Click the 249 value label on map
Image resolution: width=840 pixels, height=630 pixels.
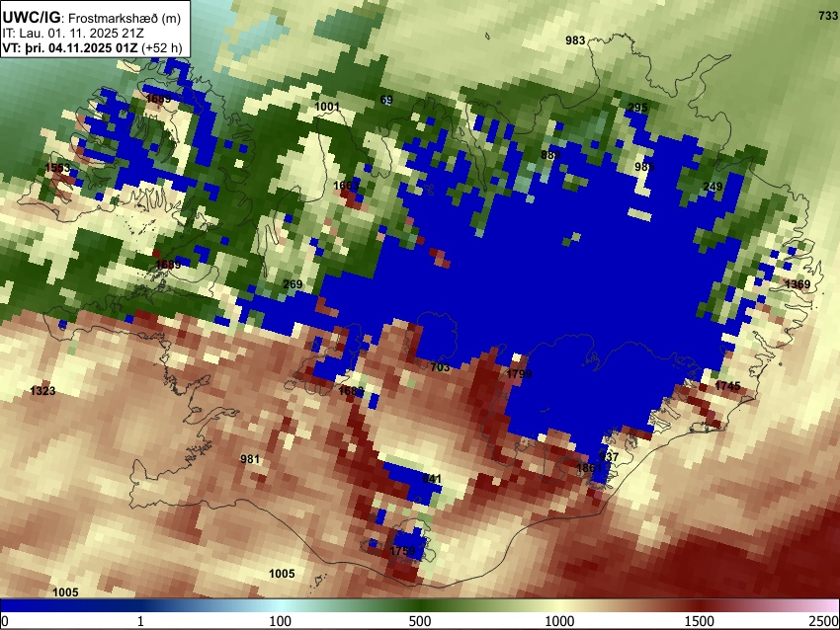pos(713,187)
